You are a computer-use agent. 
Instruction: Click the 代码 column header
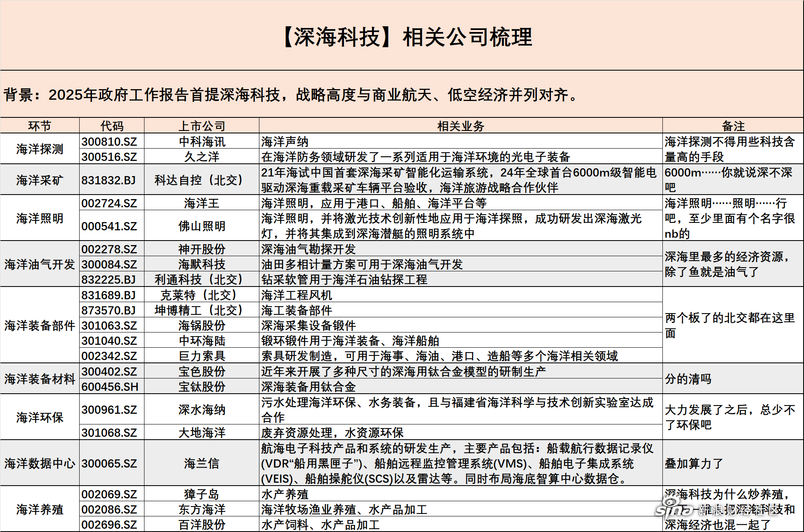pyautogui.click(x=112, y=126)
